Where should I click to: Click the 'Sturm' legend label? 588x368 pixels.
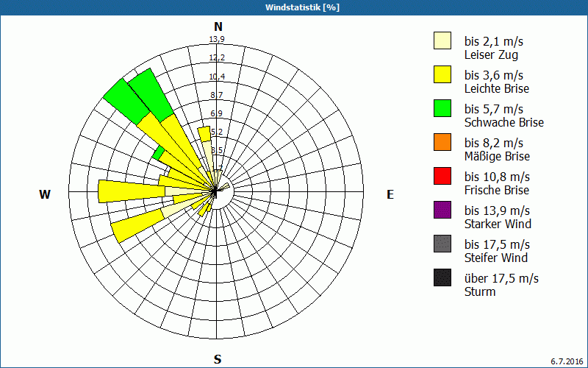point(480,291)
